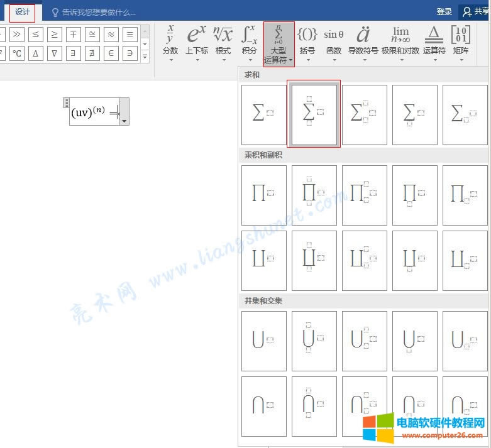Choose the plain summation without limits

click(x=263, y=115)
